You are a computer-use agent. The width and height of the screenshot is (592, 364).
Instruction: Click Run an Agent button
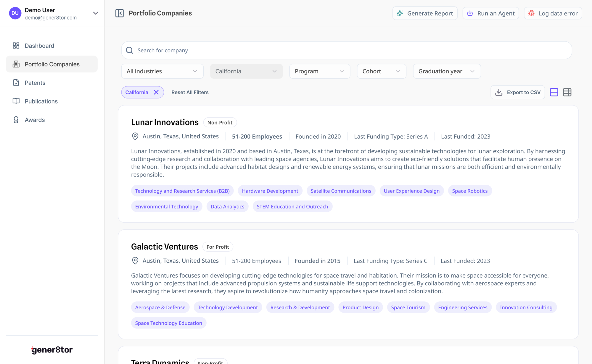(490, 13)
